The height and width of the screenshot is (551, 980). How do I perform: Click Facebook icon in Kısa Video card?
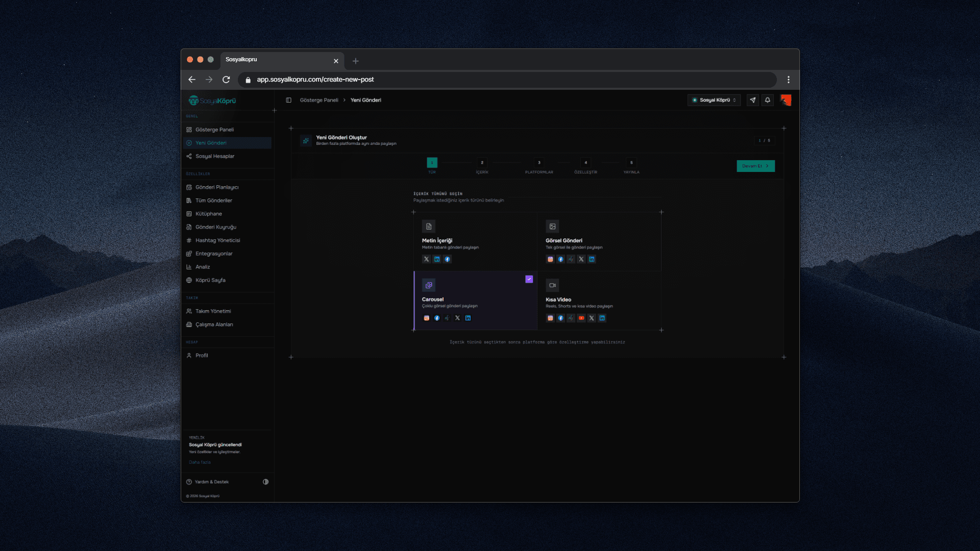pos(560,318)
